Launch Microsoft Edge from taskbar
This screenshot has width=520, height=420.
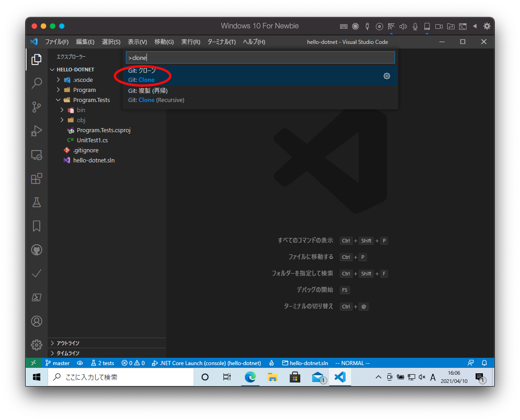point(250,377)
